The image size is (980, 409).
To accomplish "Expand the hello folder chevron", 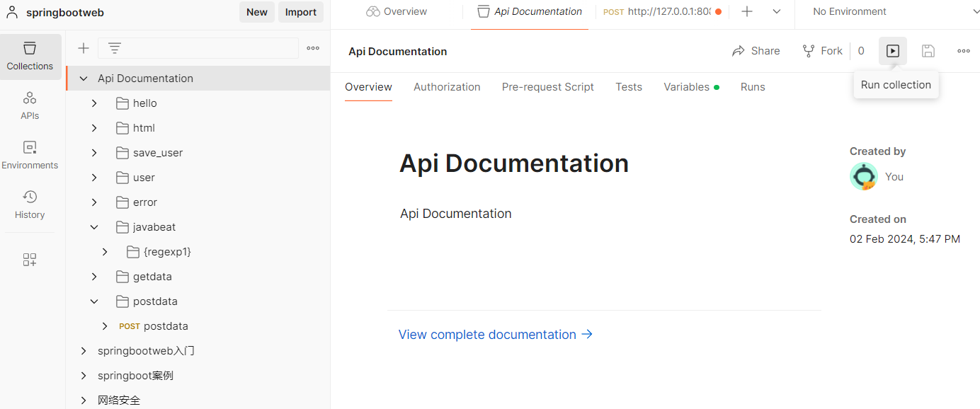I will coord(94,103).
